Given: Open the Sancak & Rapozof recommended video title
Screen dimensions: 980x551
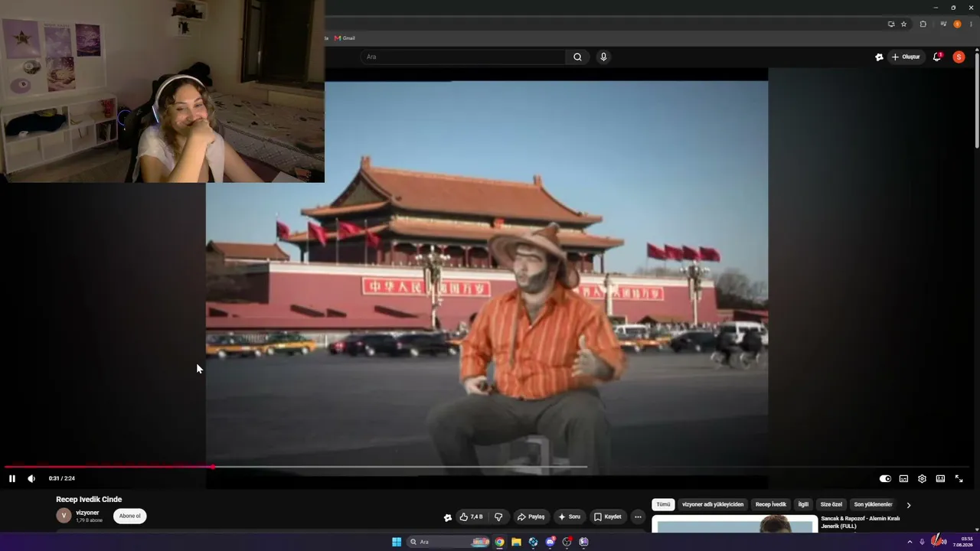Looking at the screenshot, I should [860, 522].
